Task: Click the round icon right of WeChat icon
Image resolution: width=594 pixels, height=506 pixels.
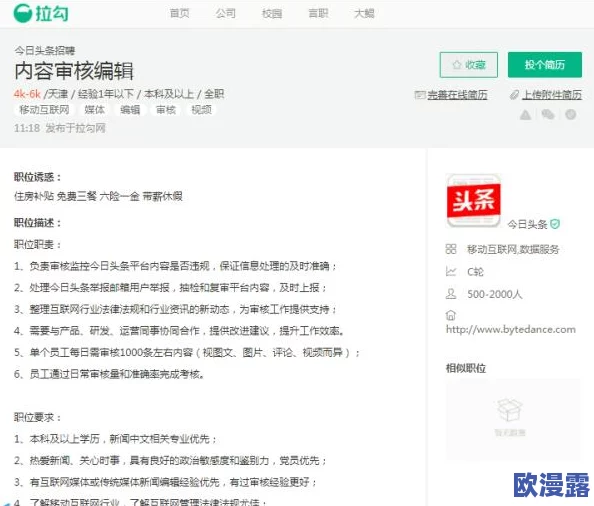Action: 571,114
